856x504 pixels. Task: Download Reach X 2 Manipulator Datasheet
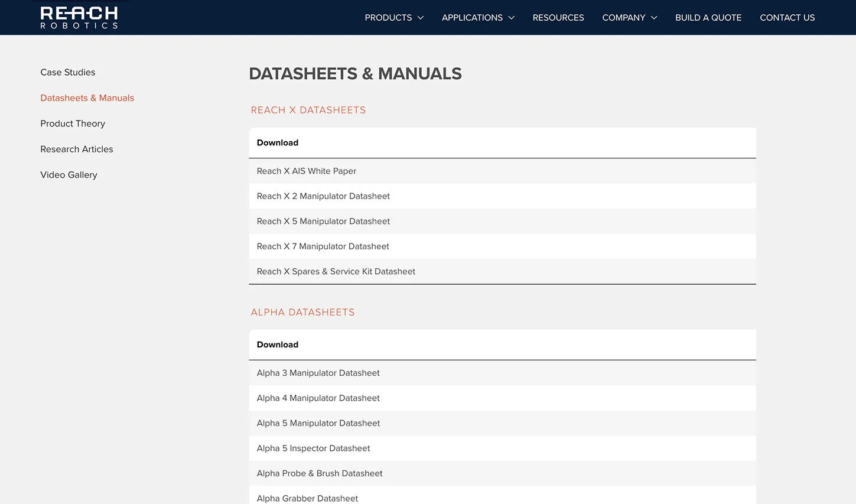tap(323, 196)
